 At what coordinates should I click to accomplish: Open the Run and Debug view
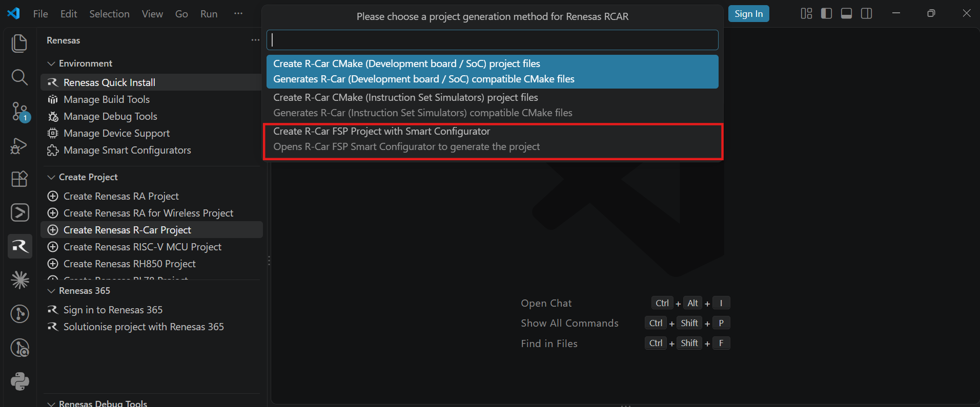coord(19,146)
